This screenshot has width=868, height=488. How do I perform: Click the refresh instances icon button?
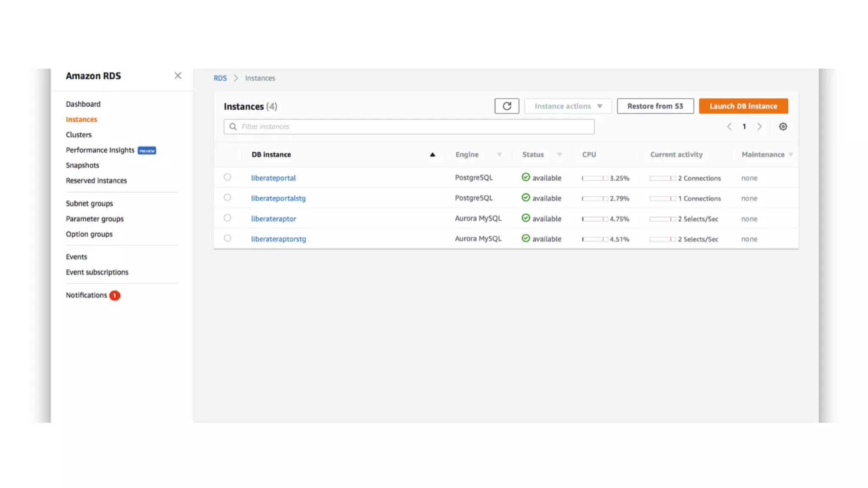pos(506,106)
